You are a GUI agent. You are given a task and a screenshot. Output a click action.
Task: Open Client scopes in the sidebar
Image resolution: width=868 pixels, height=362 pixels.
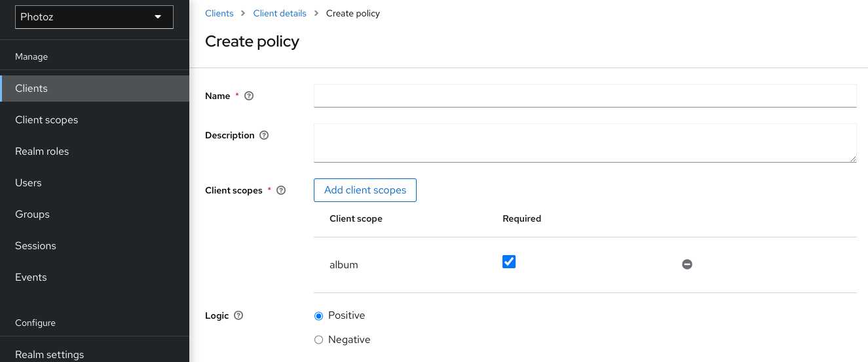coord(47,120)
